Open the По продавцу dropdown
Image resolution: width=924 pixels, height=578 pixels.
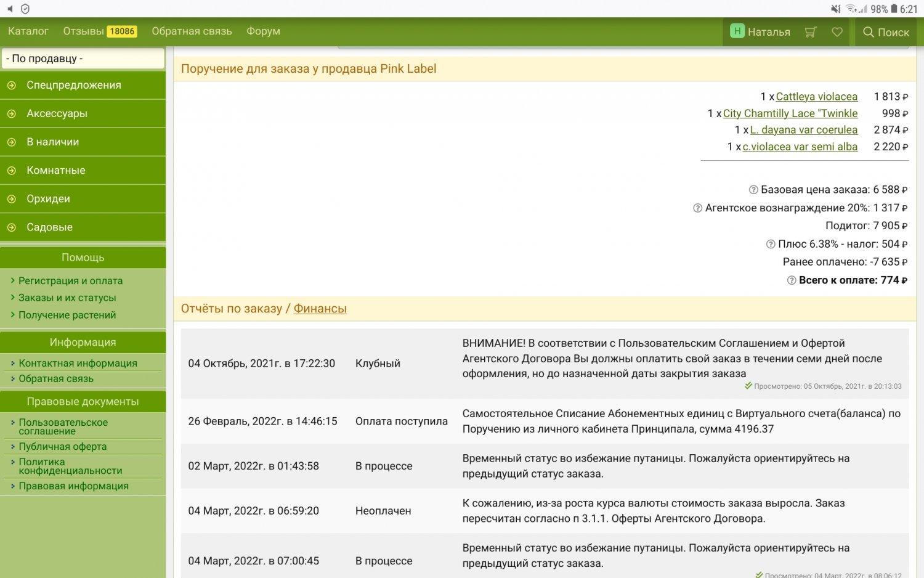tap(83, 59)
